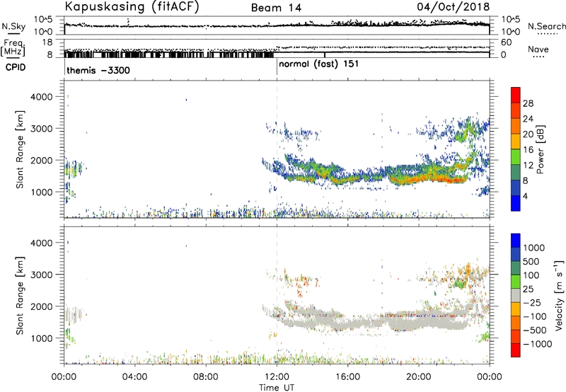Image resolution: width=566 pixels, height=392 pixels.
Task: Click the "N.Sky" legend label
Action: (13, 26)
